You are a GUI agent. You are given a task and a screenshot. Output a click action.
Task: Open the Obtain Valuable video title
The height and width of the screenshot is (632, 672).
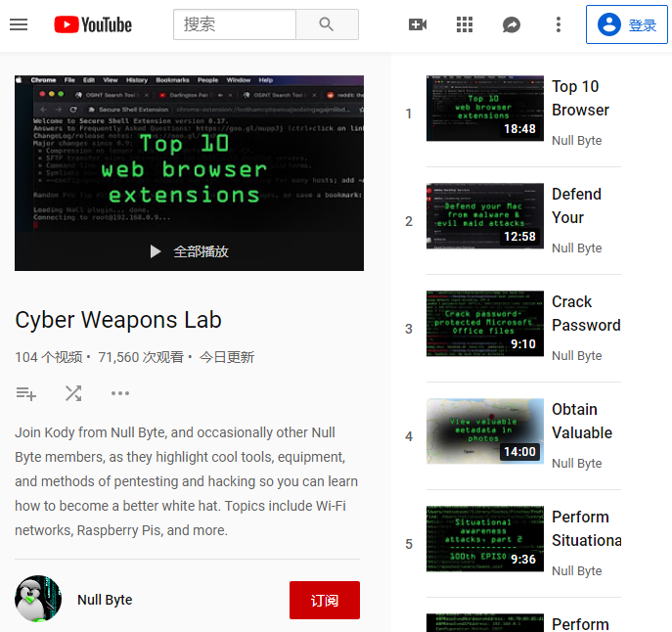click(581, 421)
